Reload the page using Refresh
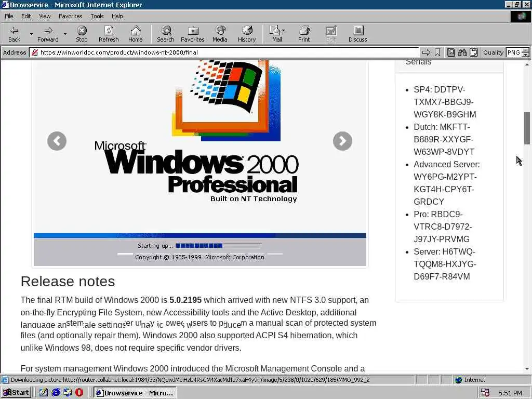The width and height of the screenshot is (532, 399). tap(109, 34)
